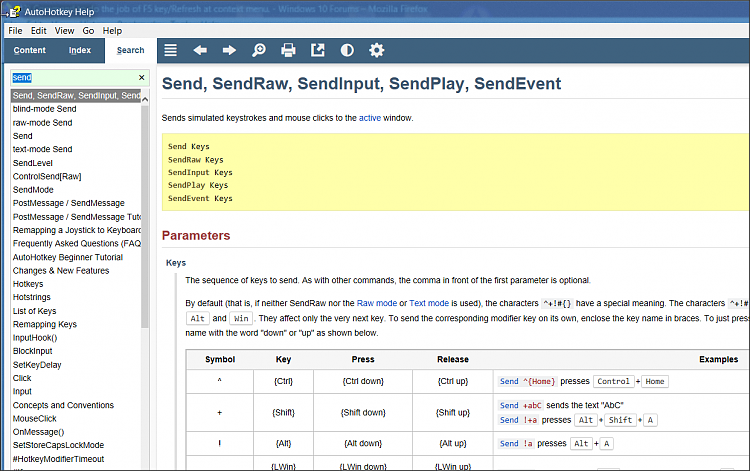Go back using the left arrow icon
The height and width of the screenshot is (471, 750).
point(200,50)
